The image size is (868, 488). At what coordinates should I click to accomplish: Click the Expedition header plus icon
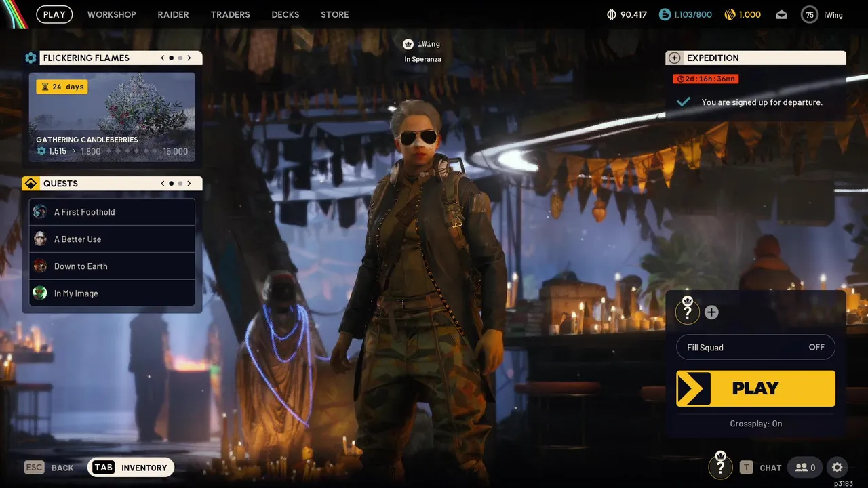674,58
